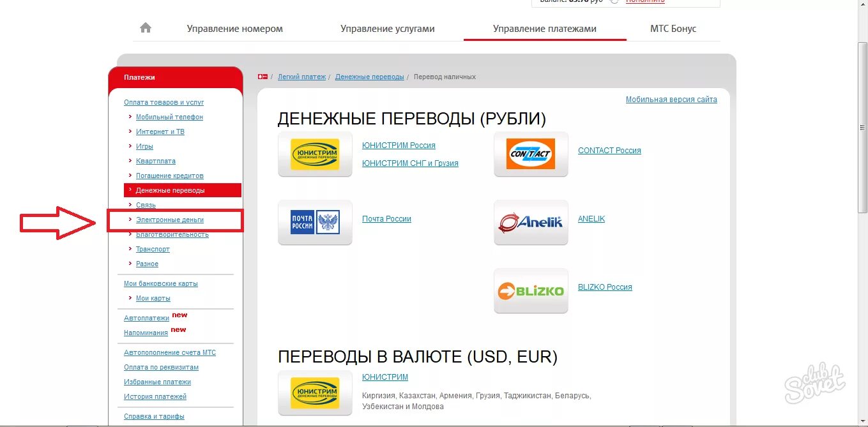Open the home icon in navigation
Screen dimensions: 868x427
pos(146,28)
